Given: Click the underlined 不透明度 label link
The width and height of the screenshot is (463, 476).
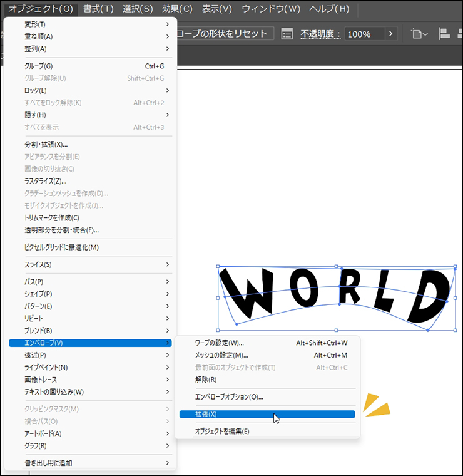Looking at the screenshot, I should [x=320, y=34].
